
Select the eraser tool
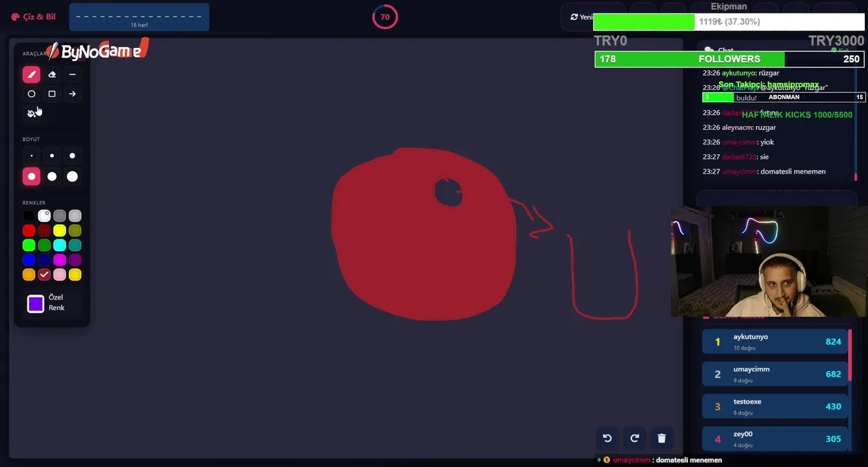pyautogui.click(x=52, y=75)
